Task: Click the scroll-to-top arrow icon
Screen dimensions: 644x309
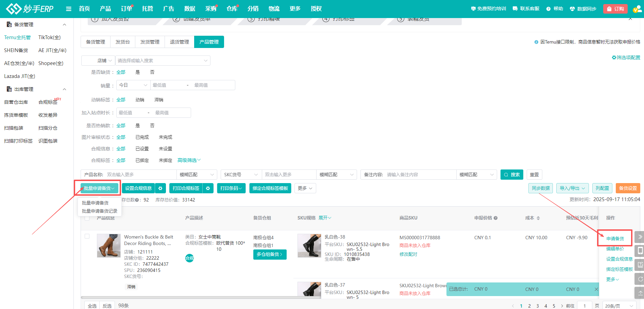Action: [640, 293]
